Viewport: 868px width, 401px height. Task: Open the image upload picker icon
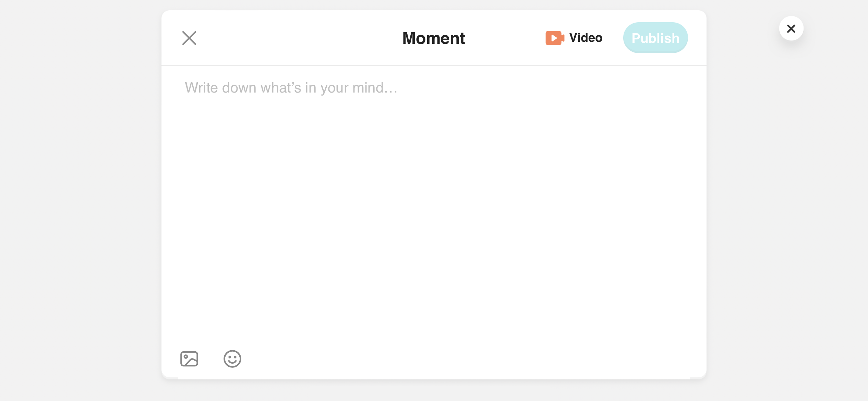pos(189,359)
